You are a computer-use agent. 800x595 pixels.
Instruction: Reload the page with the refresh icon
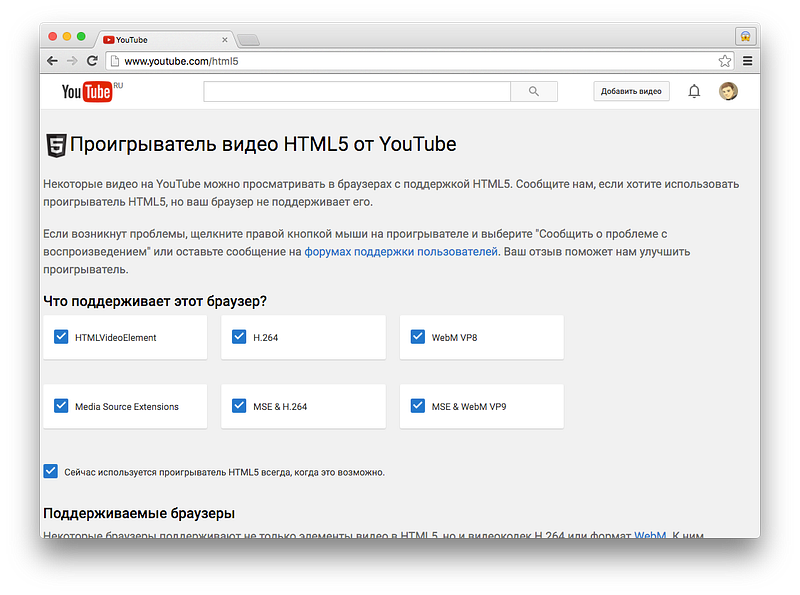[92, 61]
